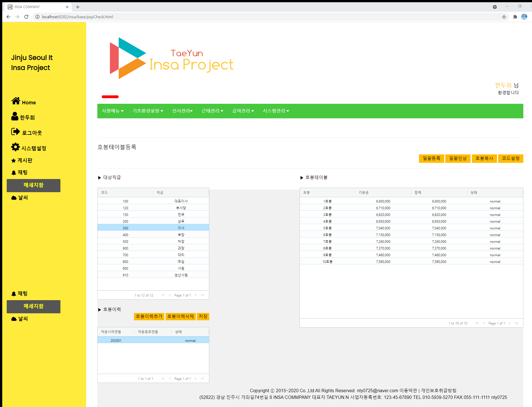Viewport: 532px width, 407px height.
Task: Open a new browser tab
Action: [x=78, y=7]
